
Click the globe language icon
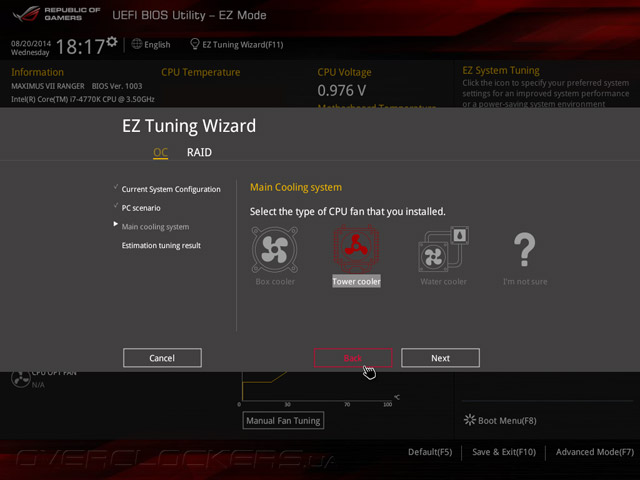(x=137, y=44)
